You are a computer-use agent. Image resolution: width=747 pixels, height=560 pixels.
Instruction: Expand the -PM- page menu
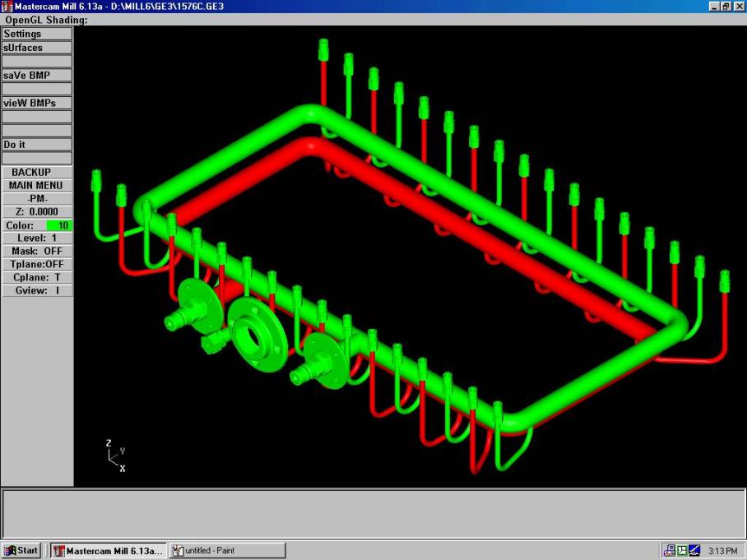tap(36, 198)
